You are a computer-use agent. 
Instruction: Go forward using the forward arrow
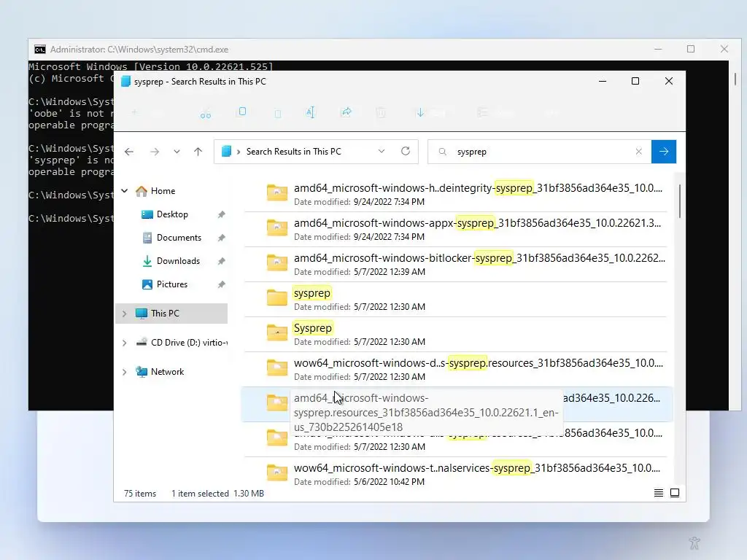point(155,152)
